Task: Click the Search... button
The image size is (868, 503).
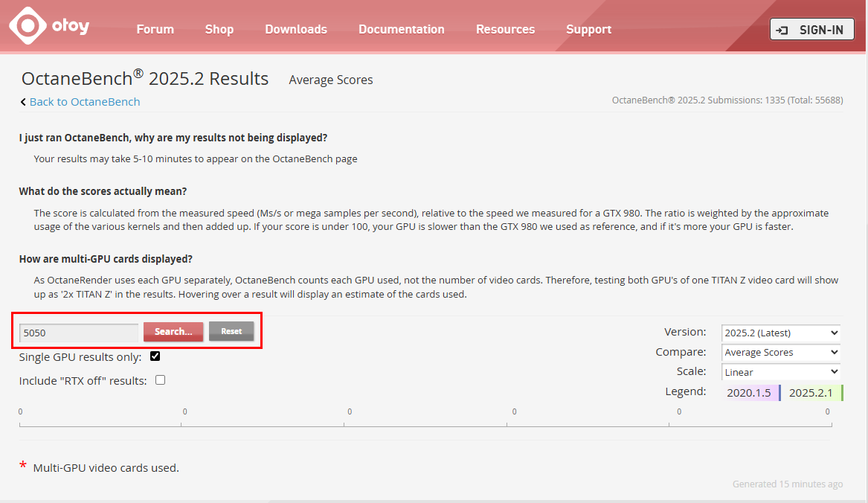Action: tap(173, 331)
